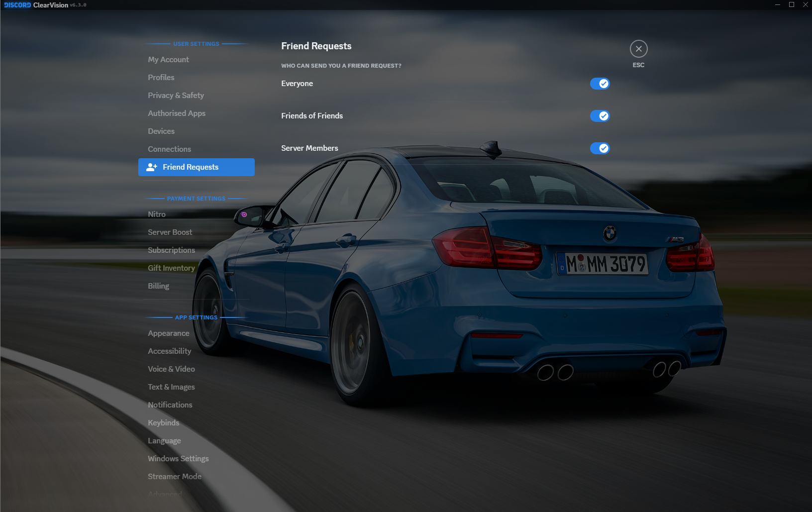The image size is (812, 512).
Task: Select the Friend Requests tab
Action: coord(197,167)
